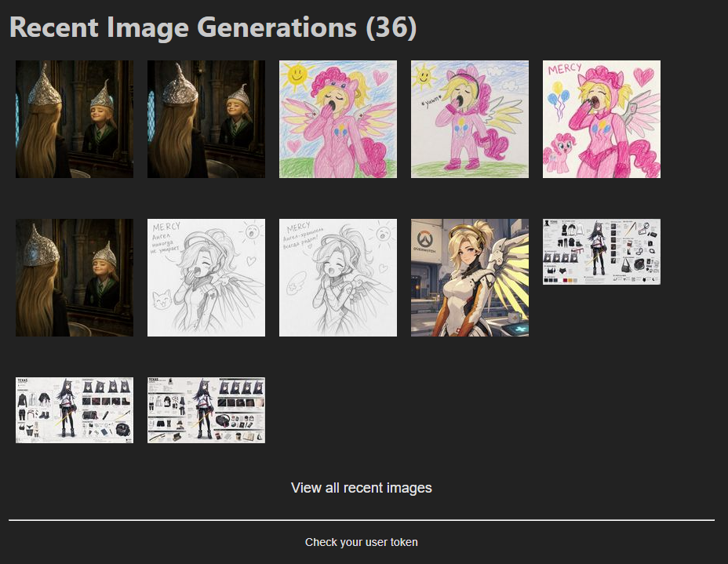Open tinfoil-hat mirror thumbnail in the second row
Viewport: 728px width, 564px height.
[x=75, y=278]
